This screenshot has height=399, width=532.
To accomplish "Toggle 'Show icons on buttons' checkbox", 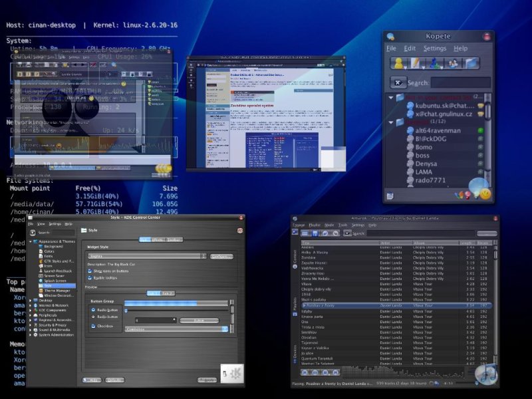I will click(90, 271).
